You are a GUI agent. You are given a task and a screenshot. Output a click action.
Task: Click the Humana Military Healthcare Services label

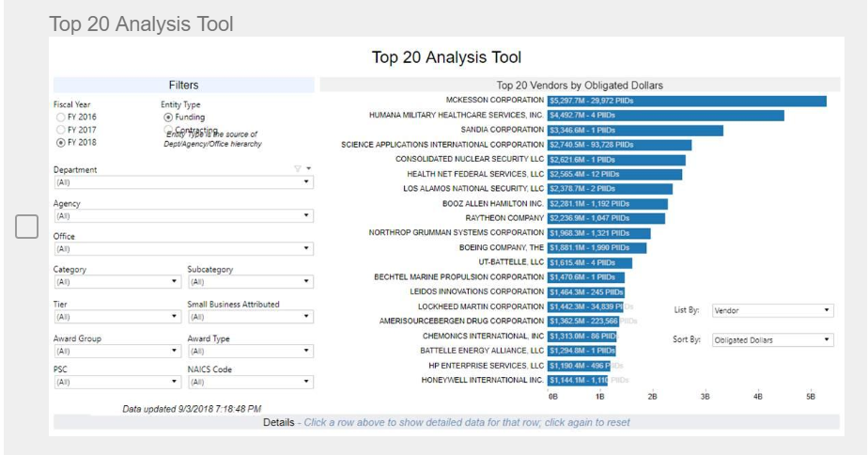click(457, 115)
